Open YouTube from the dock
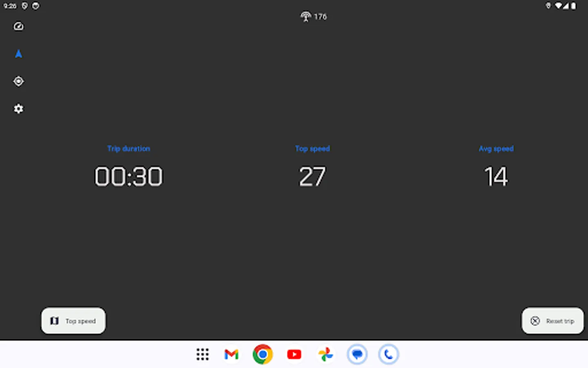The height and width of the screenshot is (368, 588). click(x=294, y=354)
